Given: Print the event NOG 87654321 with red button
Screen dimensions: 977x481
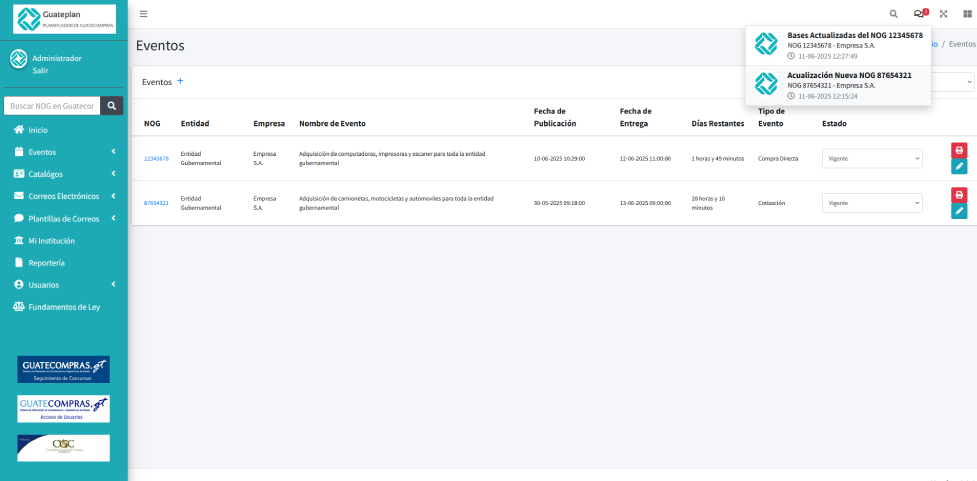Looking at the screenshot, I should coord(959,194).
